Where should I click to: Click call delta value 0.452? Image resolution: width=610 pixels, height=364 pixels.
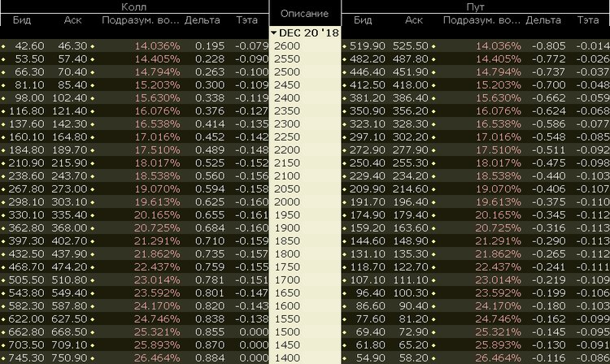(210, 137)
